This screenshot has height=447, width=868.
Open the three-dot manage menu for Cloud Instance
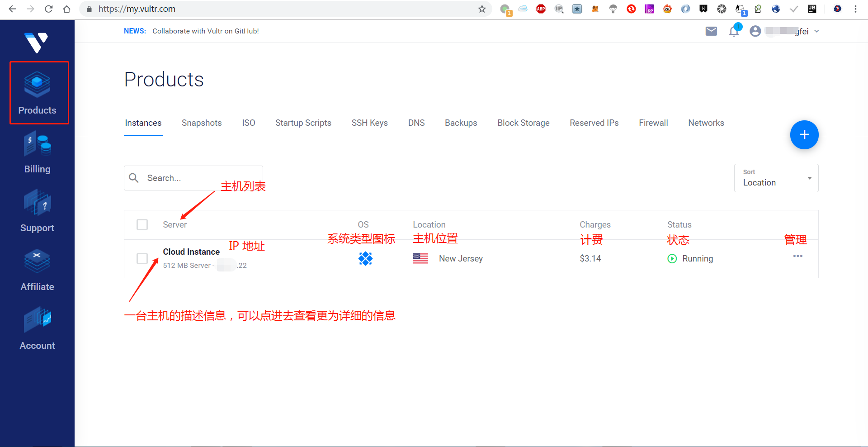[798, 256]
